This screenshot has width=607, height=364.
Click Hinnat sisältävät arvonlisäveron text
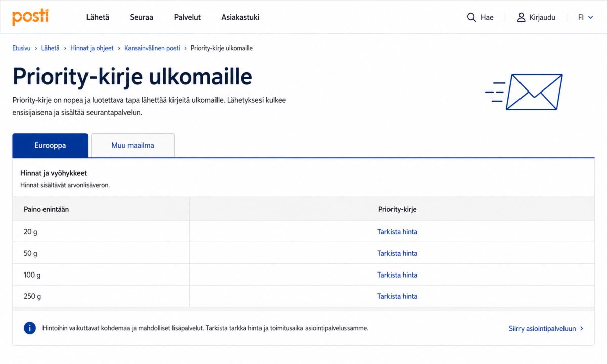click(65, 185)
